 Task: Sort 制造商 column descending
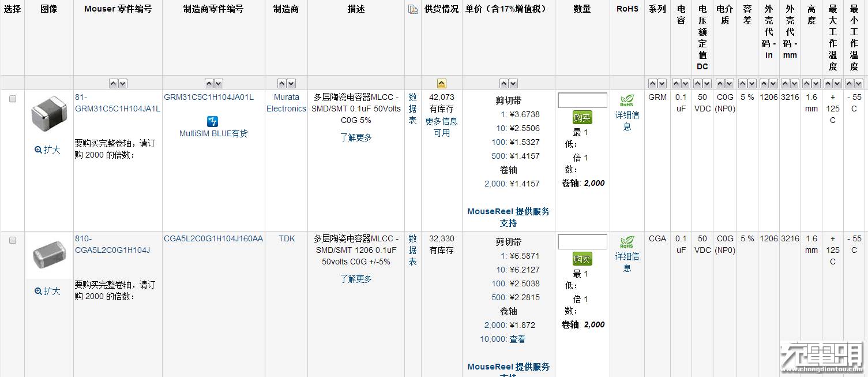[x=291, y=84]
